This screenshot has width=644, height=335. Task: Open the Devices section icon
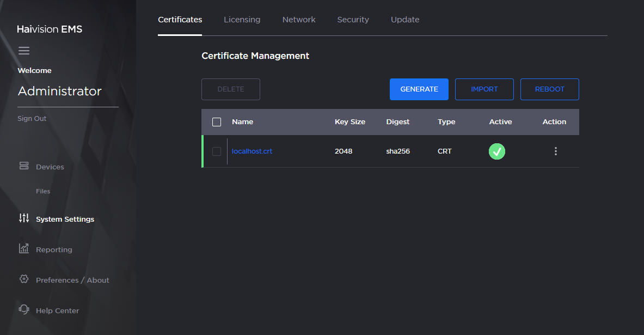point(24,166)
